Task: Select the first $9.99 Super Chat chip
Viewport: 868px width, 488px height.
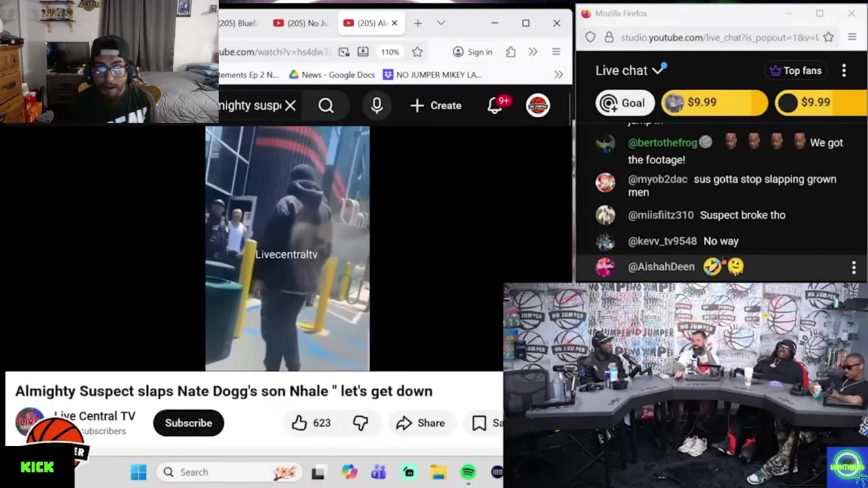Action: (x=714, y=103)
